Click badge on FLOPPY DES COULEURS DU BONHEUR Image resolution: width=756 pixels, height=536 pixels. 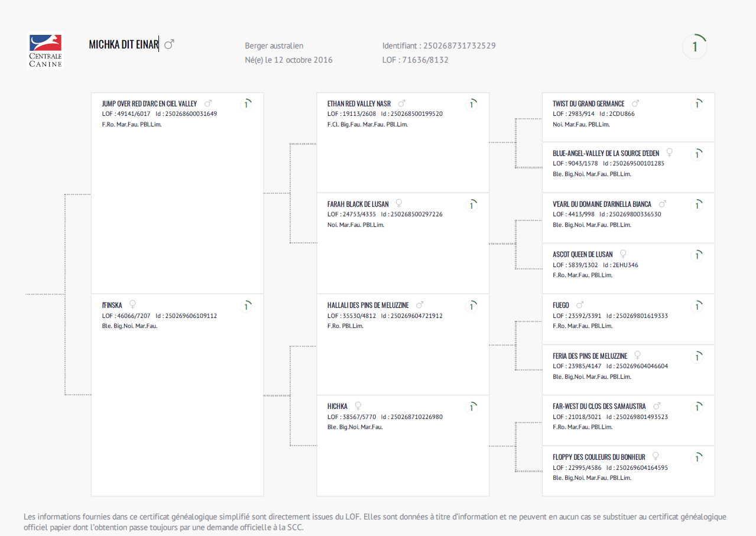coord(697,458)
